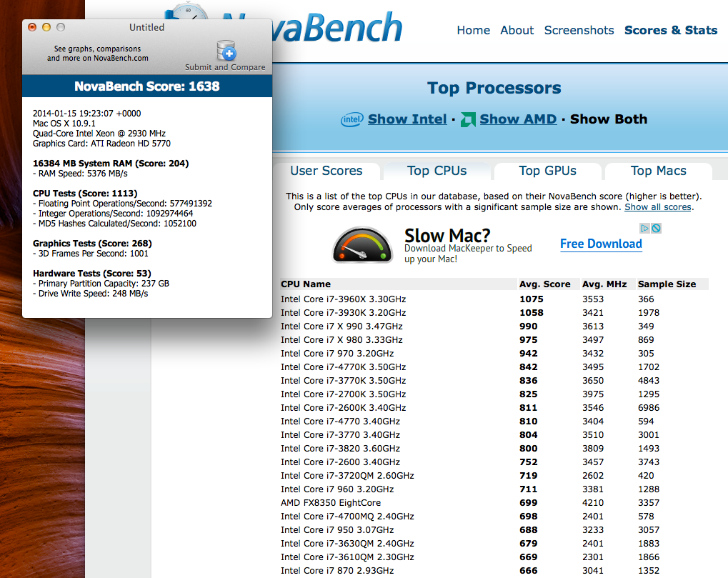Select the Intel Core i7 970 3.20GHz row name
Viewport: 728px width, 578px height.
tap(337, 353)
